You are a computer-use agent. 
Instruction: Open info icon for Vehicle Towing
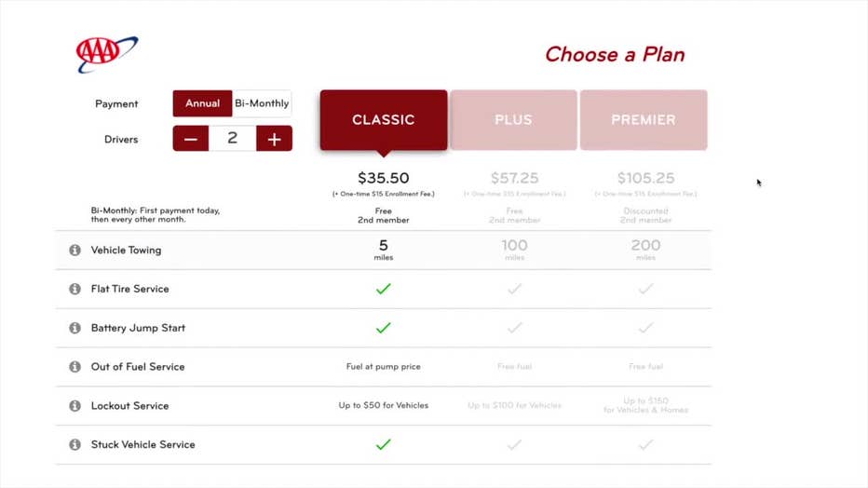click(75, 251)
